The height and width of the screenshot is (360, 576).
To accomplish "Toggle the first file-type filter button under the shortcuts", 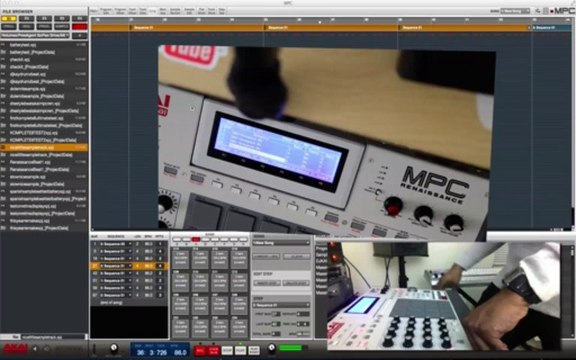I will point(9,27).
